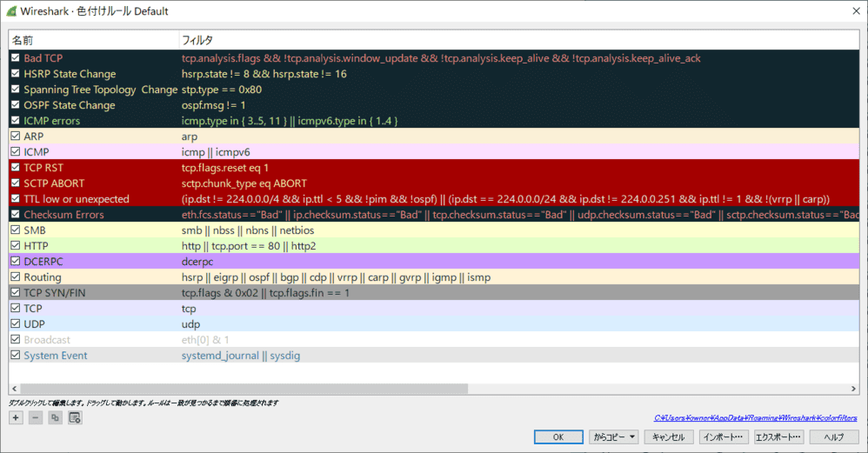Image resolution: width=868 pixels, height=453 pixels.
Task: Click the キャンセル button
Action: [670, 436]
